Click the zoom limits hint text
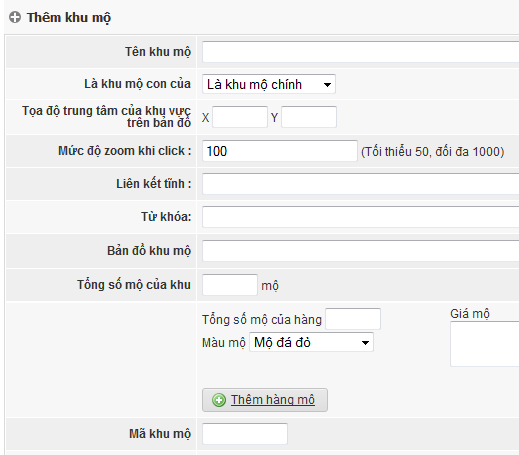This screenshot has height=455, width=519. [x=432, y=152]
